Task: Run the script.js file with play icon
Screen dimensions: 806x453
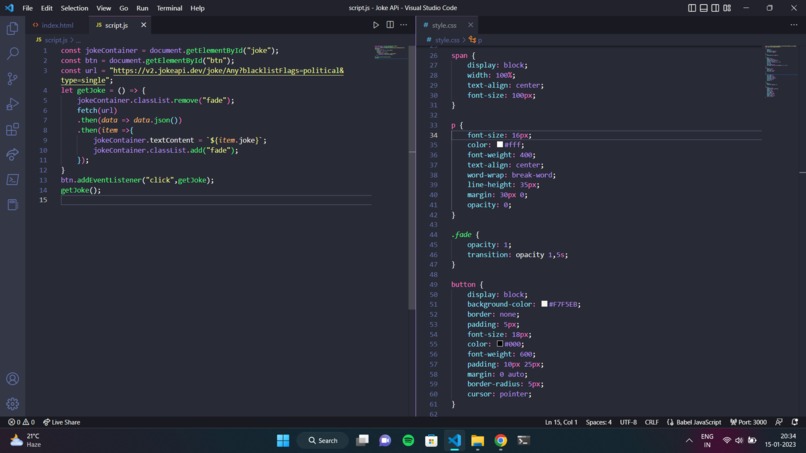Action: [376, 25]
